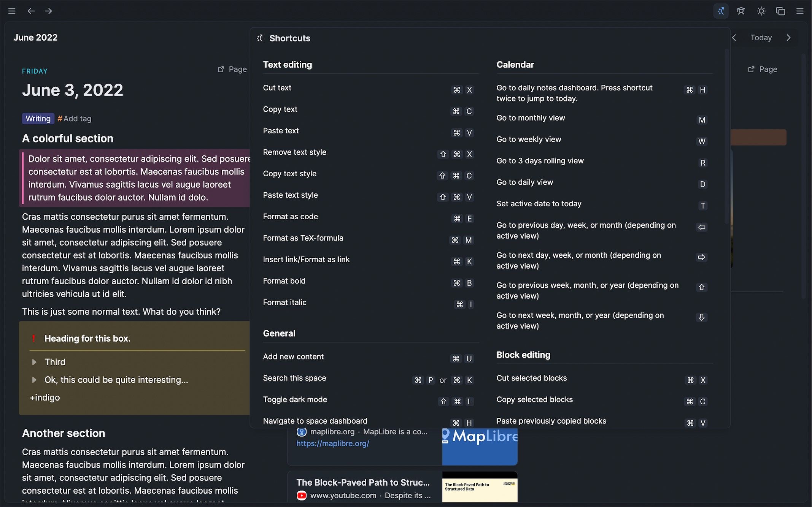Expand 'Ok, this could be quite interesting...'

[35, 380]
